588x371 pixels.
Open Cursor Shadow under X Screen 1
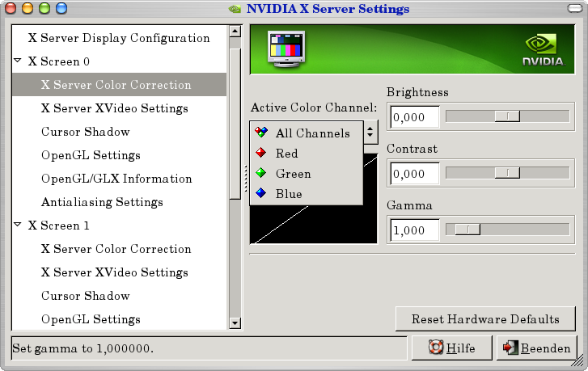click(x=86, y=296)
